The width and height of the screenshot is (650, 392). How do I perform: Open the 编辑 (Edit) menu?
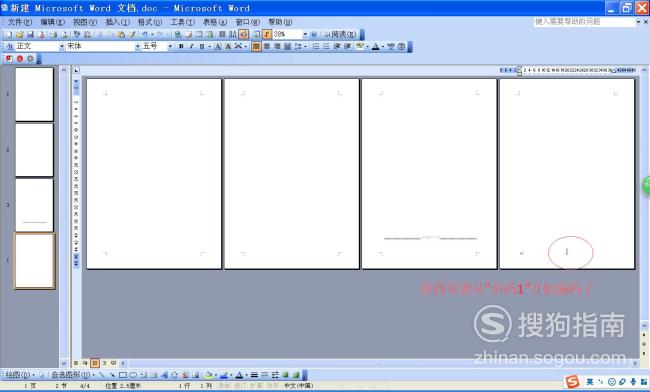pos(52,22)
